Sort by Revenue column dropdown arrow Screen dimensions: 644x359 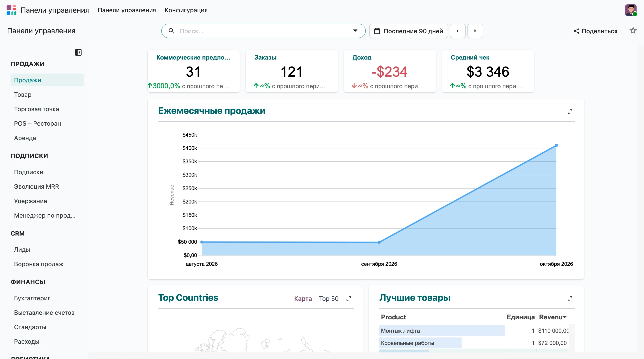pos(564,317)
